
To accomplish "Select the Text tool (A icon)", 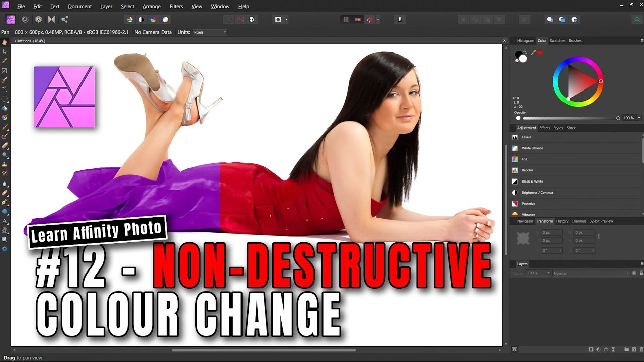I will (5, 221).
